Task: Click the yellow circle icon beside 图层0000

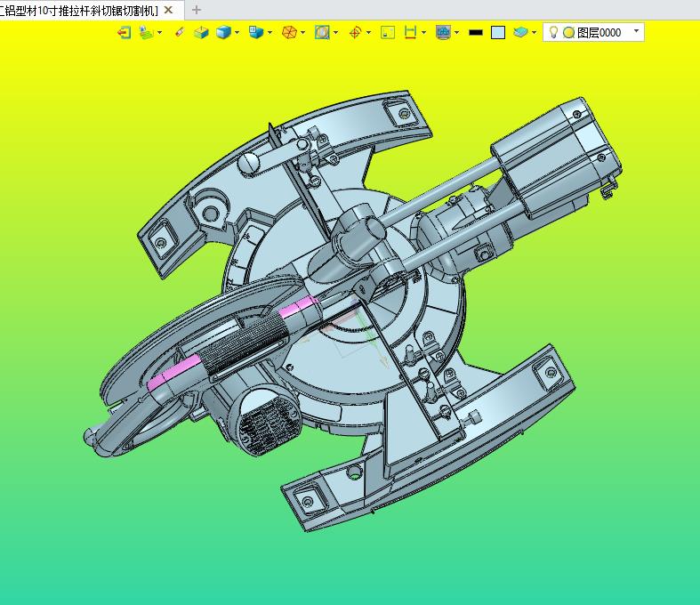Action: click(568, 33)
